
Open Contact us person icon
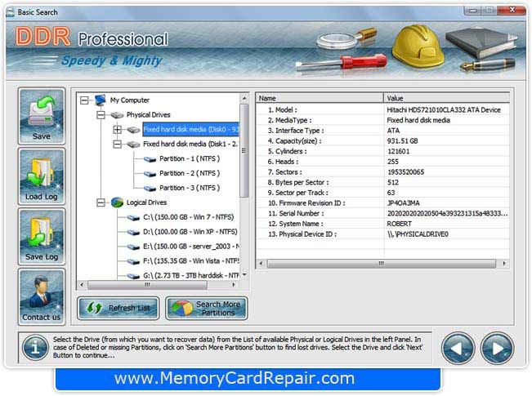(x=42, y=297)
